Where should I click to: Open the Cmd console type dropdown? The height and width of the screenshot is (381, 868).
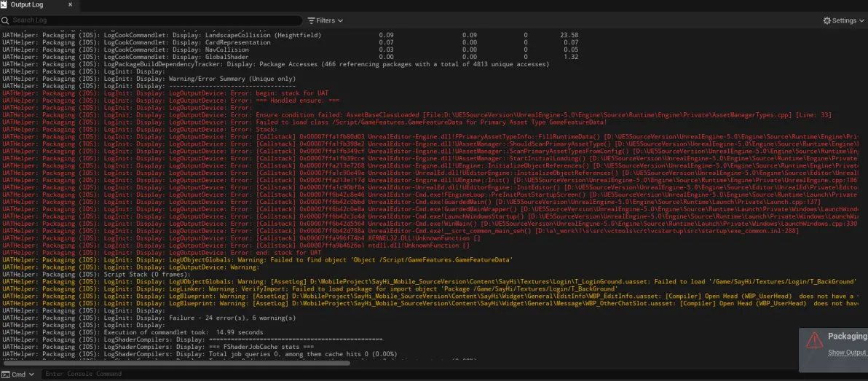click(x=31, y=374)
